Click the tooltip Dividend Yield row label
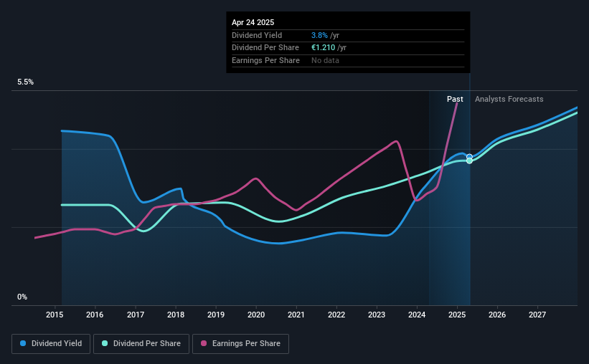The image size is (589, 364). [257, 35]
